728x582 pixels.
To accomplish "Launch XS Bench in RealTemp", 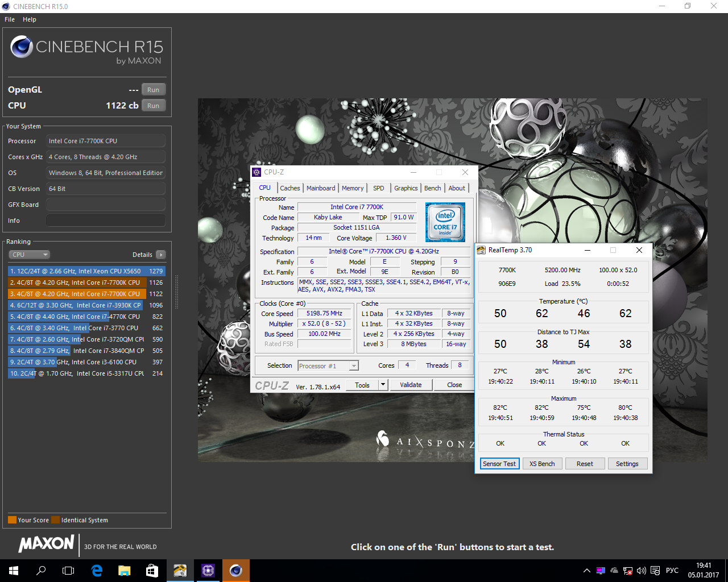I will (x=542, y=464).
